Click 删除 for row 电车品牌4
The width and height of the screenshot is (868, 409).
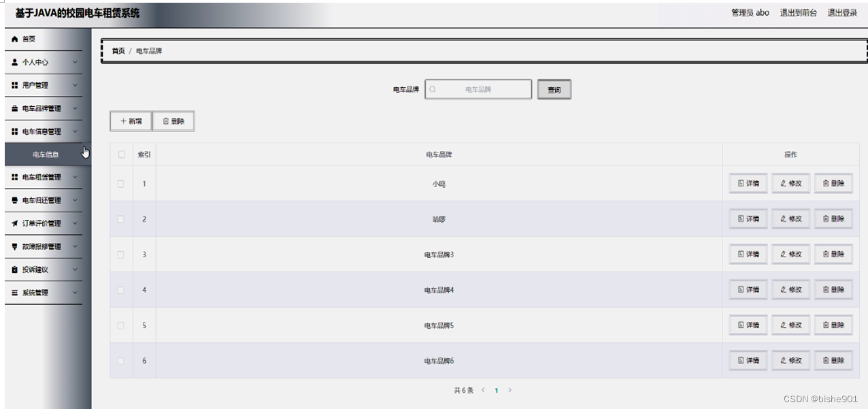[833, 289]
